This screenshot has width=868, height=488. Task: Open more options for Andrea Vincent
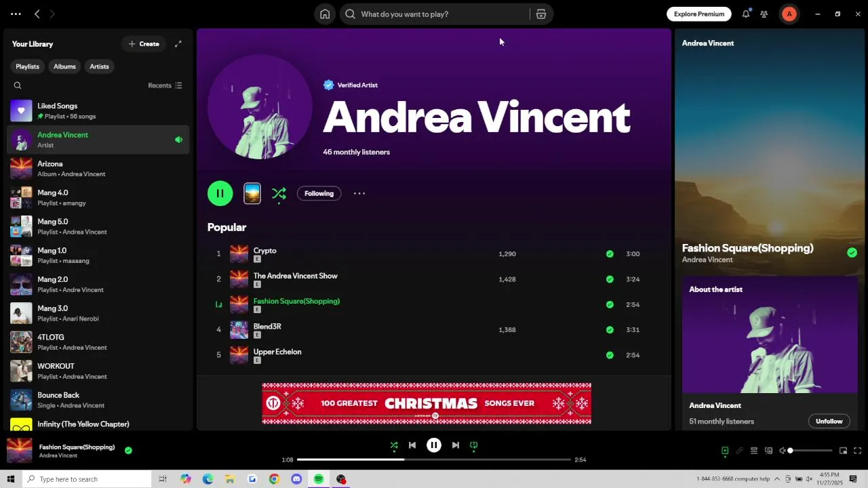click(359, 193)
